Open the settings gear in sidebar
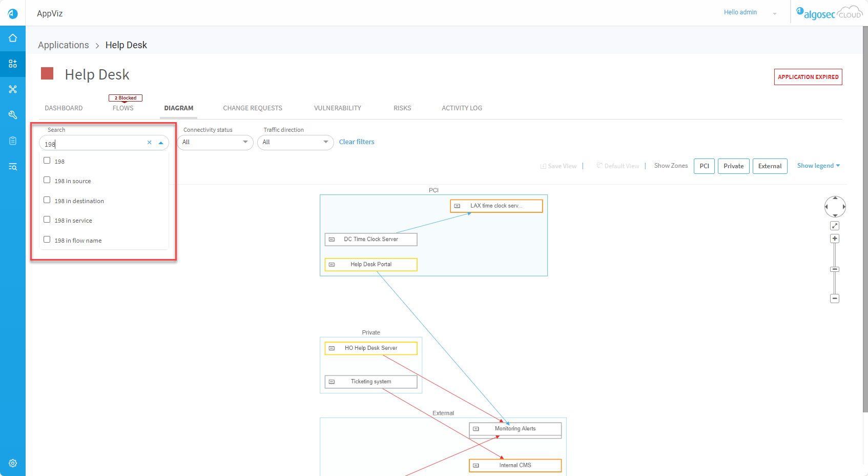 (x=13, y=463)
